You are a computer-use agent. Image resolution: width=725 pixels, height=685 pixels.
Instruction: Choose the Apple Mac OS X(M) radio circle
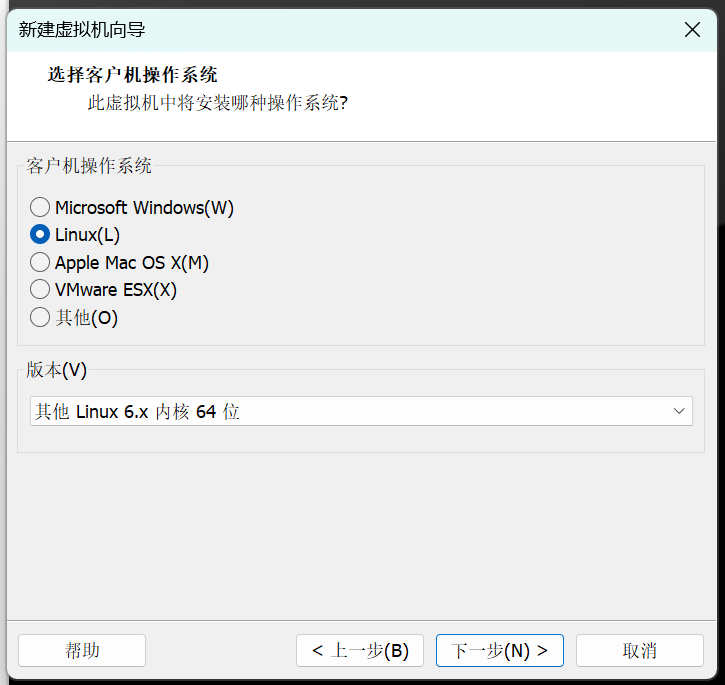coord(40,262)
